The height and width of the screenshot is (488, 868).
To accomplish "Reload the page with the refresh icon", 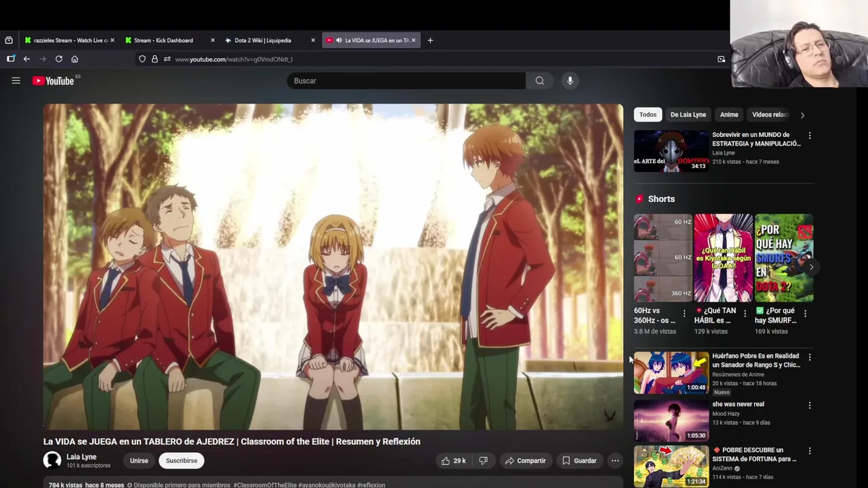I will coord(59,59).
